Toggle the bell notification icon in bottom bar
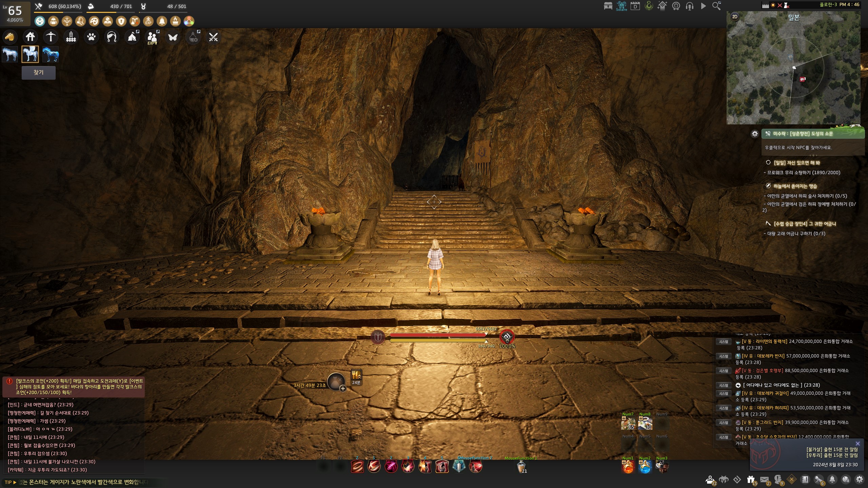The width and height of the screenshot is (868, 488). coord(832,480)
